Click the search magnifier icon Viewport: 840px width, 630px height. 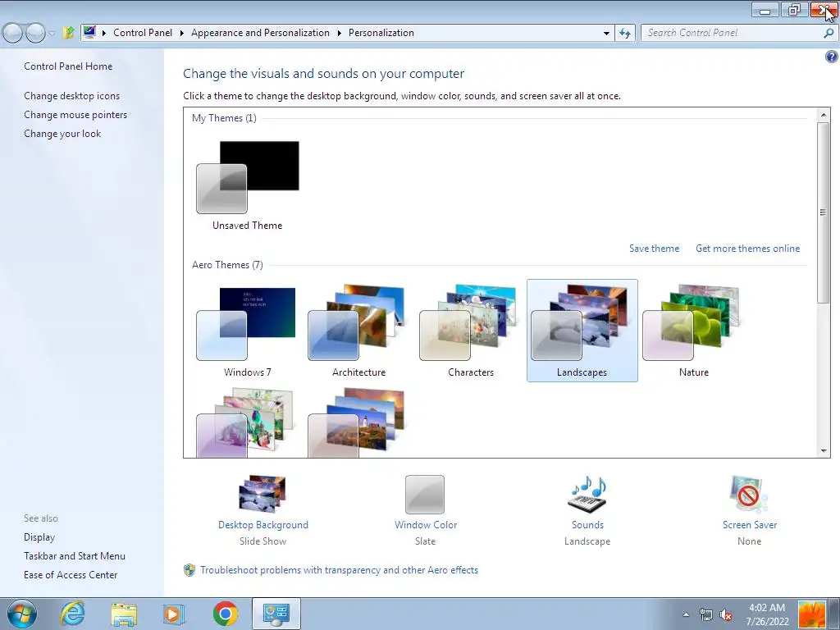click(829, 33)
